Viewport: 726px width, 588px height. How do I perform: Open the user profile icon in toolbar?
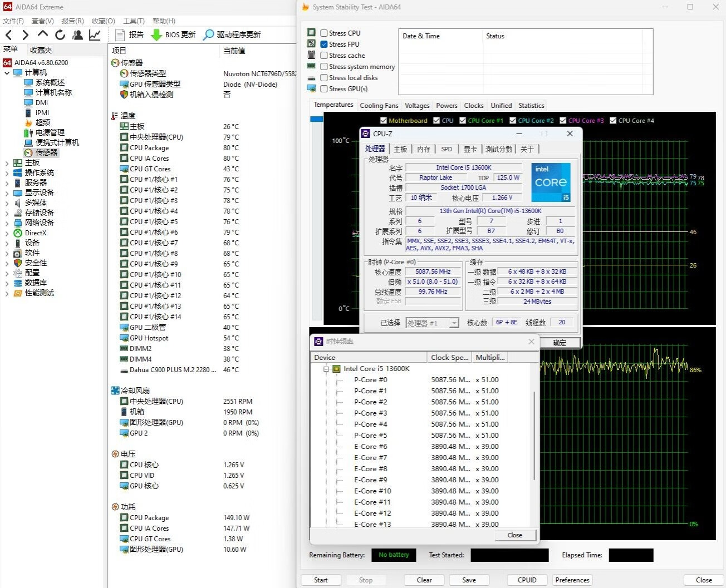click(x=77, y=35)
